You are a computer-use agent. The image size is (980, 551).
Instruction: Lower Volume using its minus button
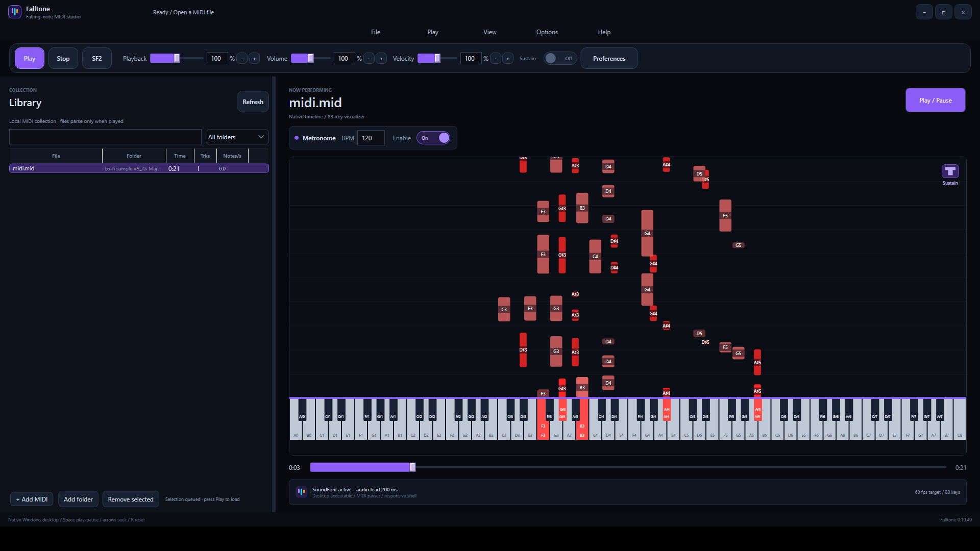(x=369, y=58)
